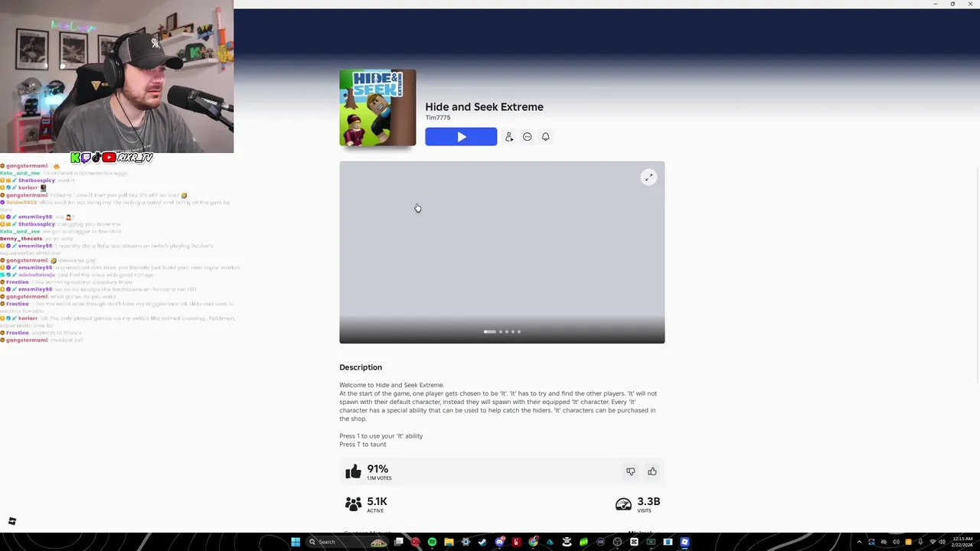980x551 pixels.
Task: Click the taskbar Search box
Action: click(347, 542)
